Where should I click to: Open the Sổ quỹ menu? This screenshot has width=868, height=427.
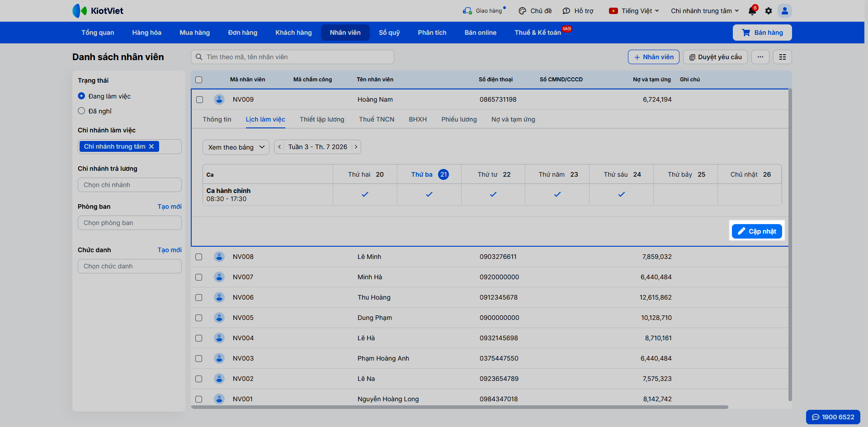[389, 33]
